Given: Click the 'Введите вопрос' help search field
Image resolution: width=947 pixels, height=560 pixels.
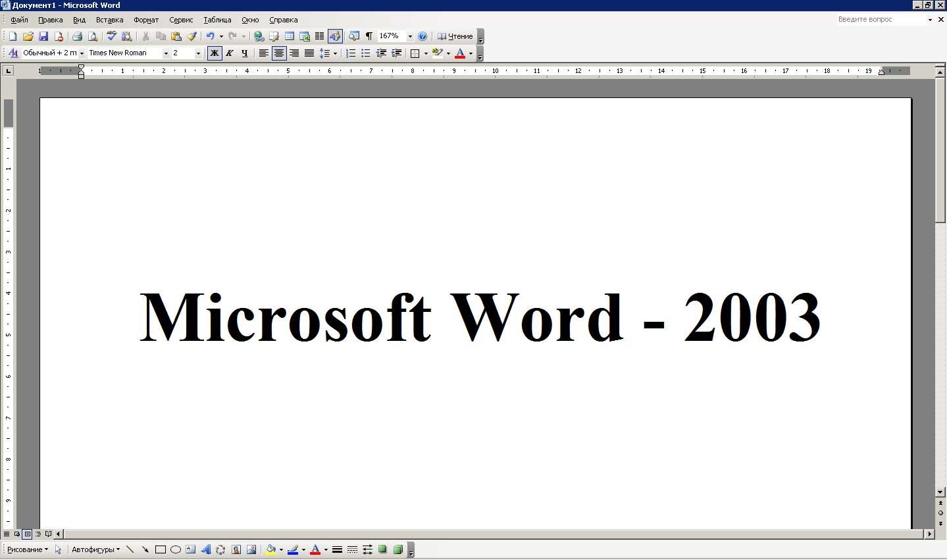Looking at the screenshot, I should [x=881, y=20].
